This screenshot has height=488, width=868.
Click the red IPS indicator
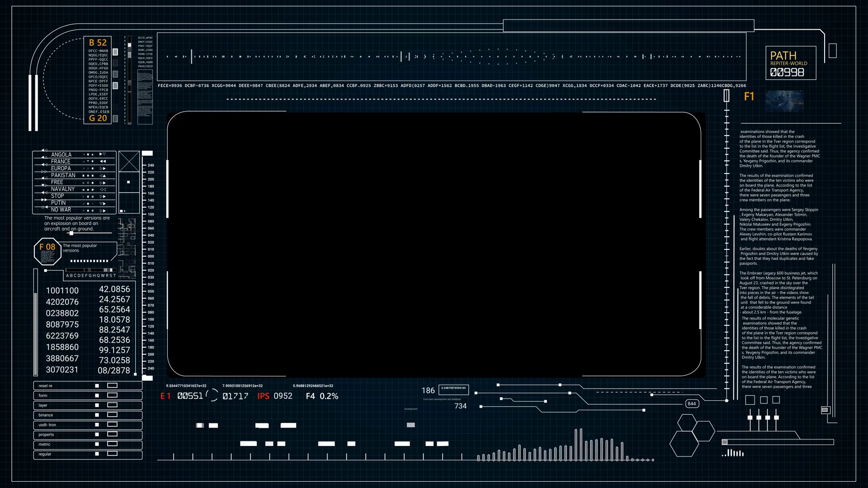264,396
